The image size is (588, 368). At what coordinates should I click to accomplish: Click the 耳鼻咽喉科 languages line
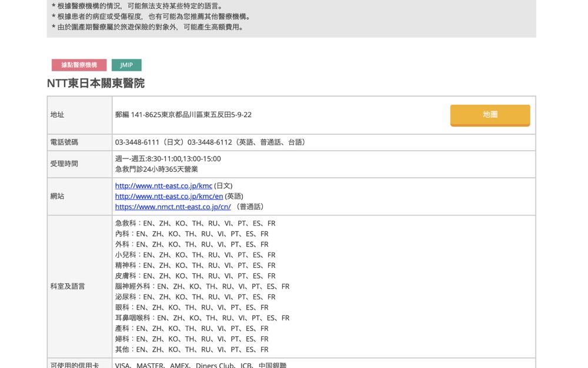(x=202, y=318)
